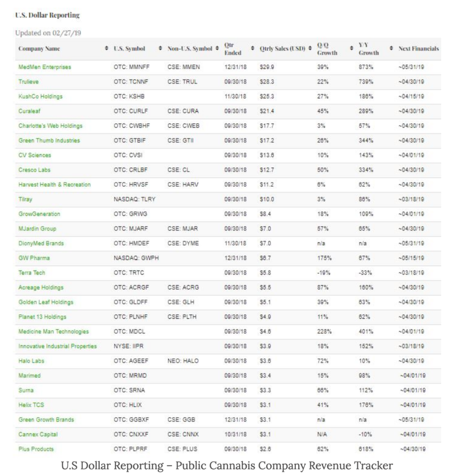Select GW Pharma's ~05/15/19 next financials date

click(411, 258)
